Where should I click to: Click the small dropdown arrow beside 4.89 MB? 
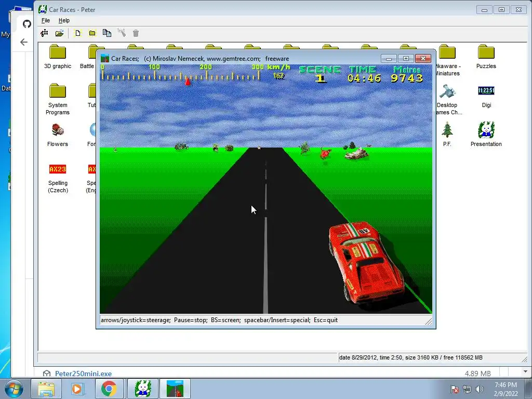(525, 371)
